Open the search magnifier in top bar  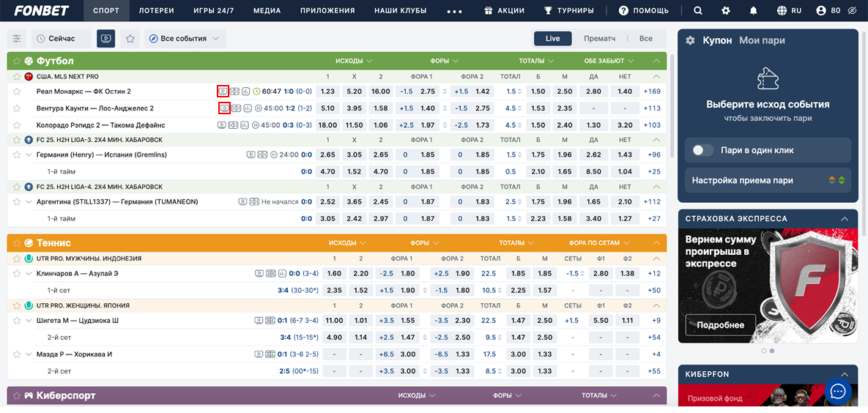[x=698, y=11]
